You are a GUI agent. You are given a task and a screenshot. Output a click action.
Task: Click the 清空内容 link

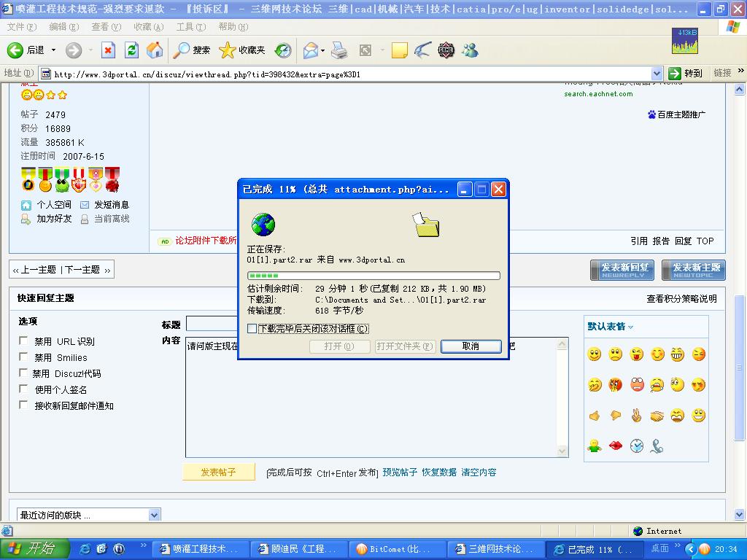pyautogui.click(x=479, y=472)
